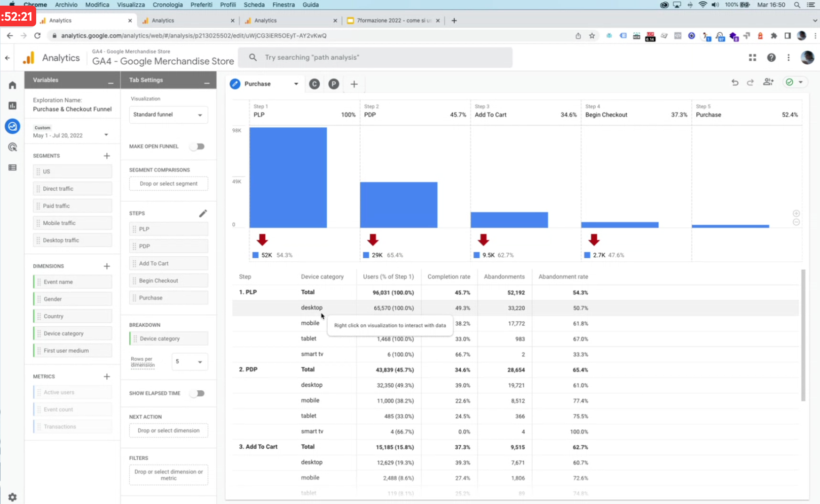Screen dimensions: 820x504
Task: Click the PLP funnel bar
Action: pyautogui.click(x=288, y=178)
